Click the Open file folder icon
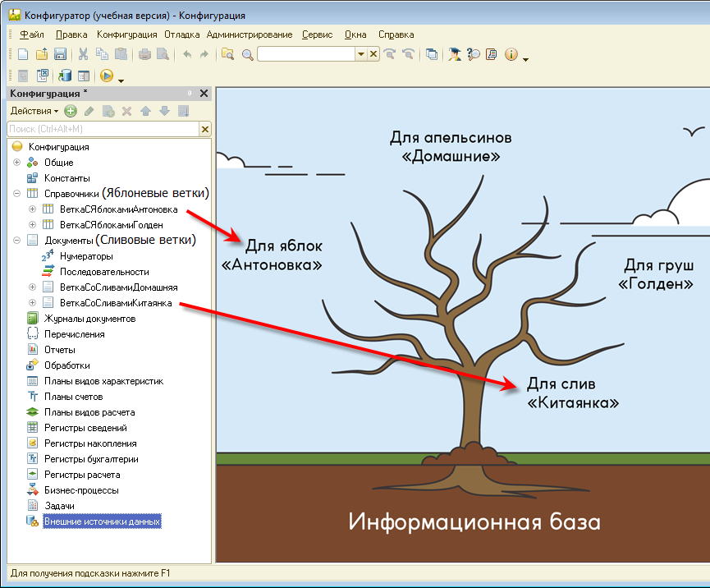 [41, 54]
